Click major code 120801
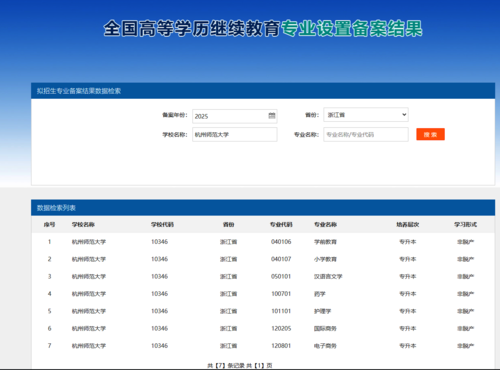The height and width of the screenshot is (370, 500). pyautogui.click(x=281, y=346)
